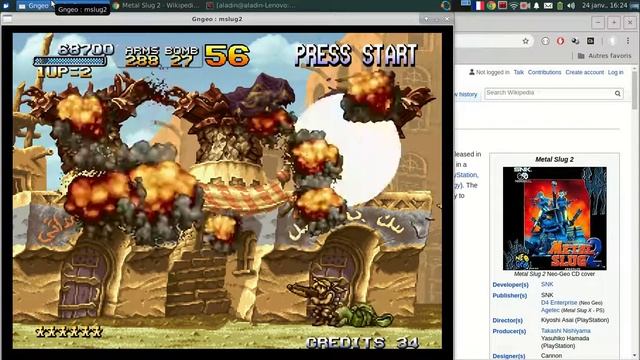Follow the SNK developer link

[x=547, y=284]
